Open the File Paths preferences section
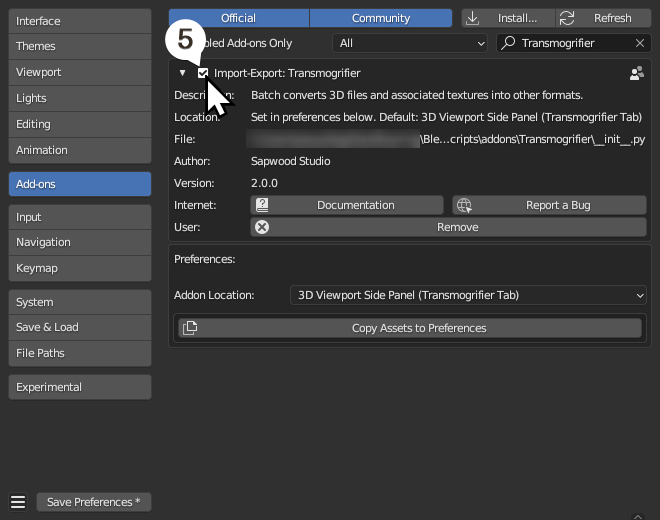The image size is (660, 520). tap(80, 353)
